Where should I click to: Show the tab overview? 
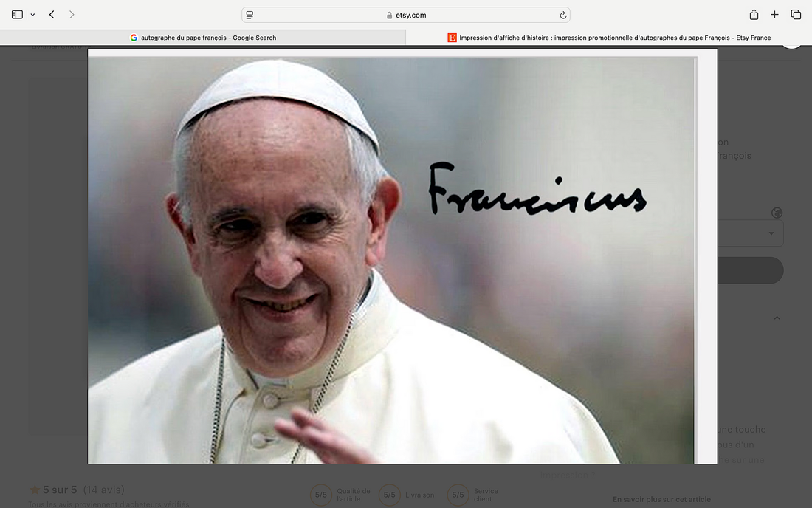tap(796, 15)
